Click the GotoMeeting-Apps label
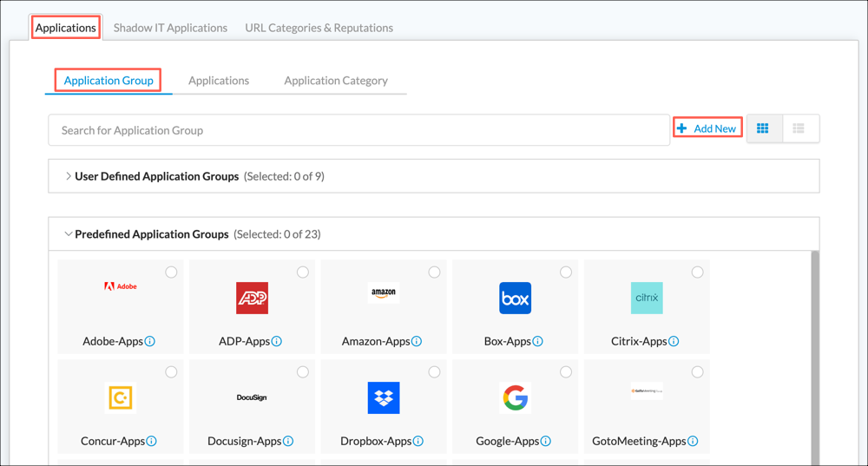The height and width of the screenshot is (466, 868). point(639,441)
